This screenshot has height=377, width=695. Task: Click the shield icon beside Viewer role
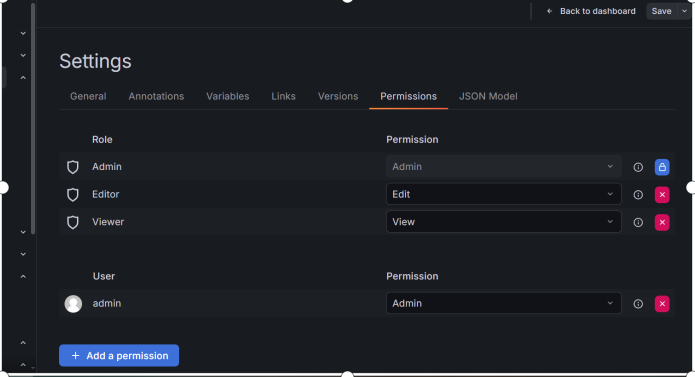pos(73,222)
